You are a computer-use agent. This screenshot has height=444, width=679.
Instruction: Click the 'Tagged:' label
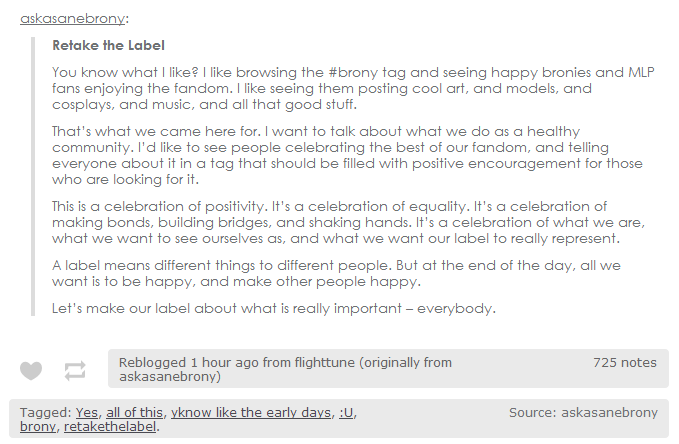coord(45,412)
